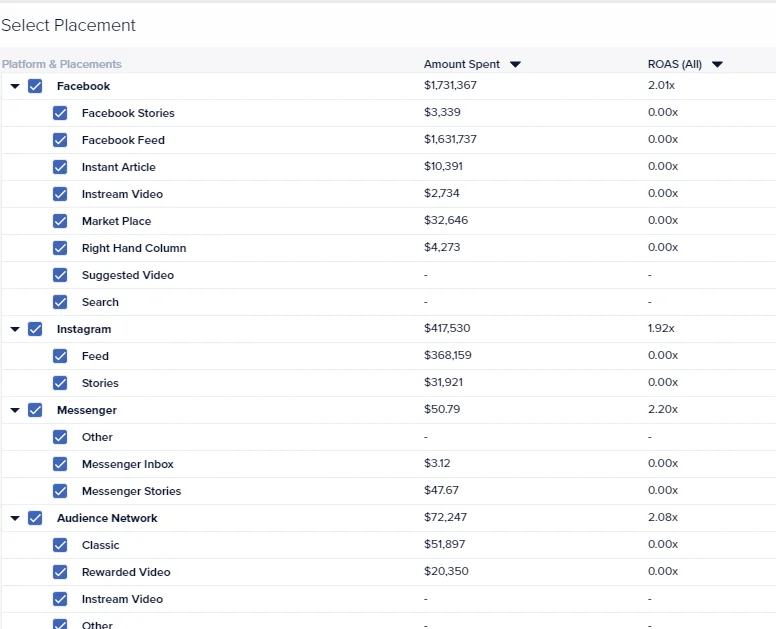The width and height of the screenshot is (776, 629).
Task: Collapse the Messenger placements group
Action: coord(15,410)
